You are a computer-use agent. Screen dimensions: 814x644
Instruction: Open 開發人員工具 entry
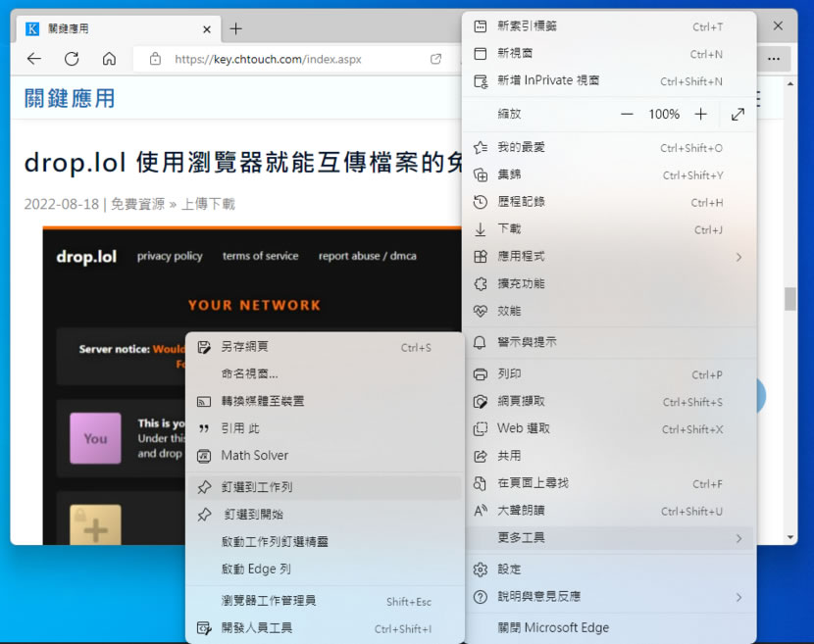tap(325, 628)
